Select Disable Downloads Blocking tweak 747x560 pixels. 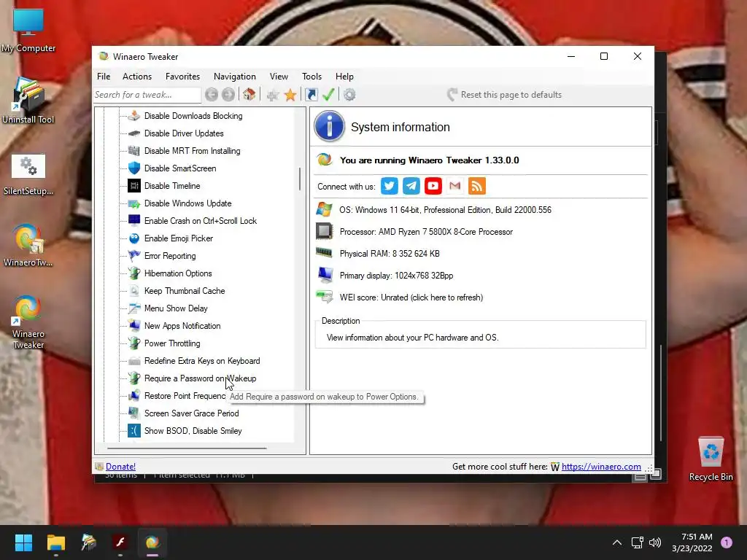click(x=193, y=116)
